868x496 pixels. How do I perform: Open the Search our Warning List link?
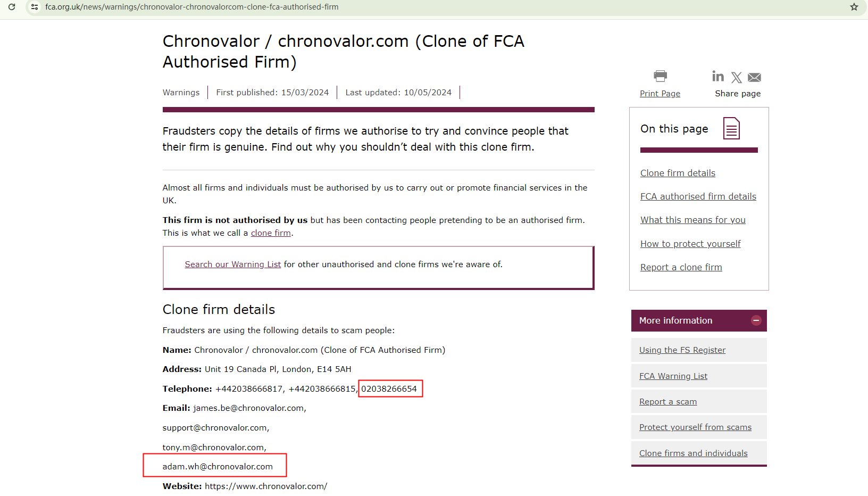tap(232, 264)
